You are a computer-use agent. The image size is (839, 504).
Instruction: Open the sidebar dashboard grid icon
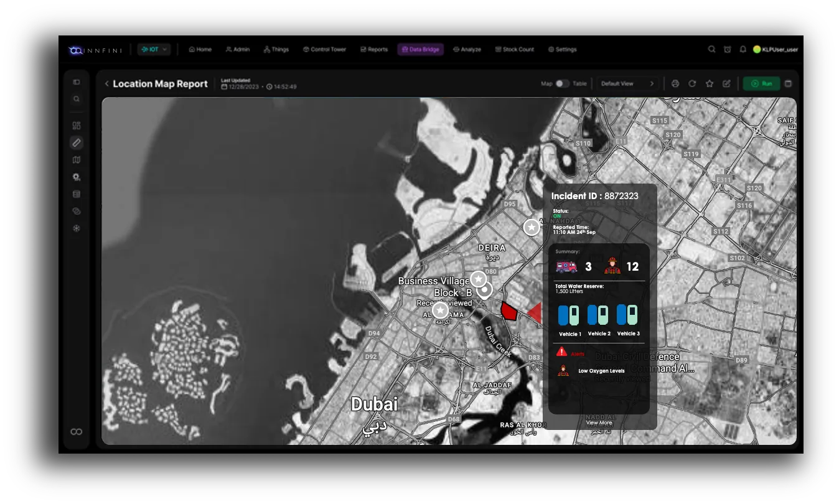click(x=77, y=125)
